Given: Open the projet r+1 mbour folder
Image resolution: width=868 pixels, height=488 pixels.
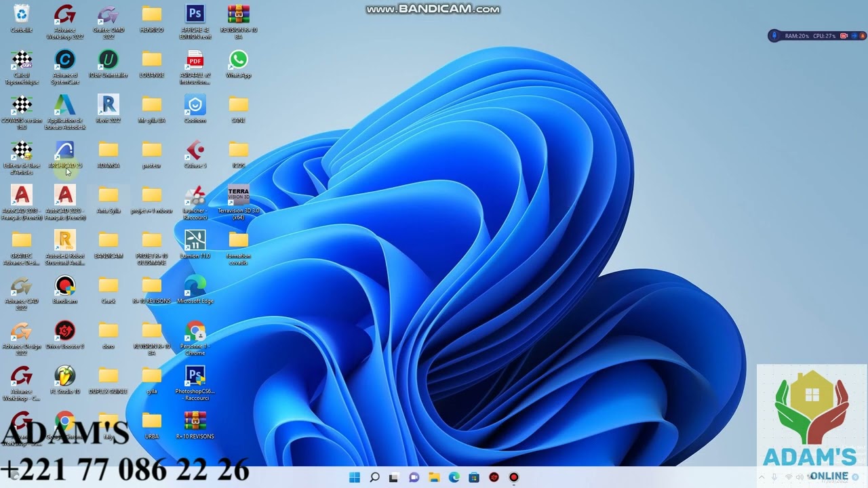Looking at the screenshot, I should pyautogui.click(x=152, y=200).
